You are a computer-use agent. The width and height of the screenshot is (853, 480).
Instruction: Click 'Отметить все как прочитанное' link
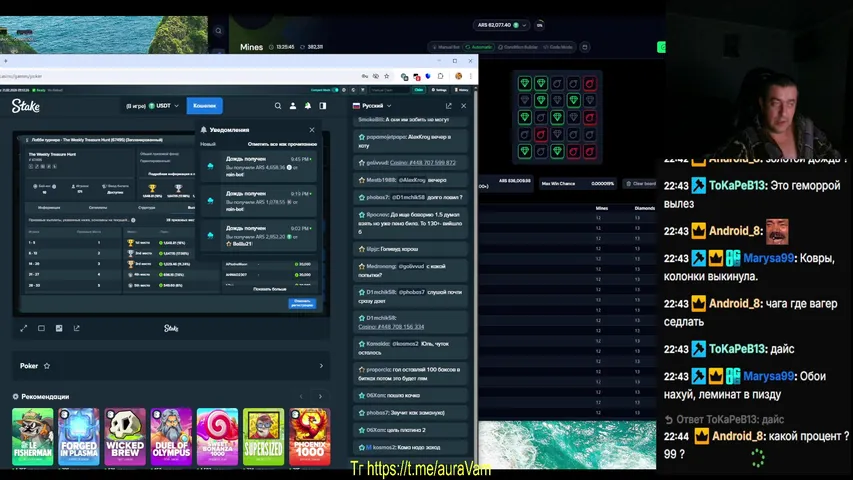coord(283,143)
